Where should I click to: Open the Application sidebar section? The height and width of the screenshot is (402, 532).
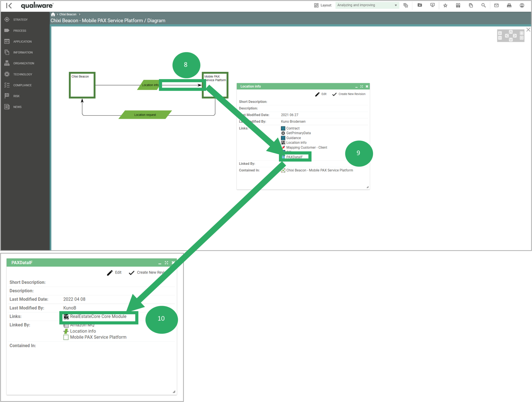(x=22, y=41)
